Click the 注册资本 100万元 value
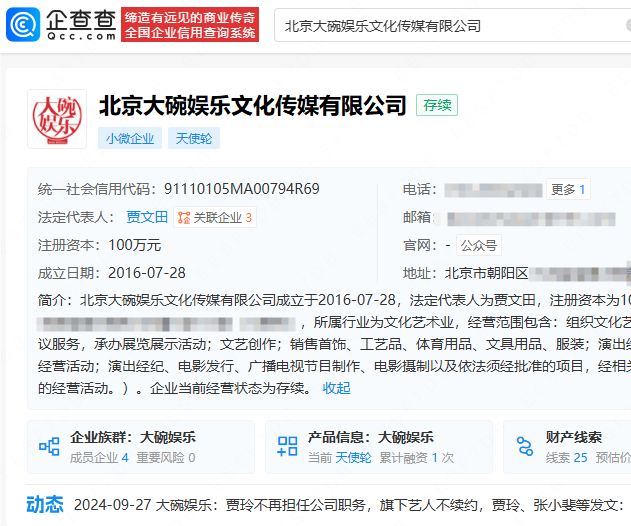The image size is (631, 526). click(x=135, y=245)
